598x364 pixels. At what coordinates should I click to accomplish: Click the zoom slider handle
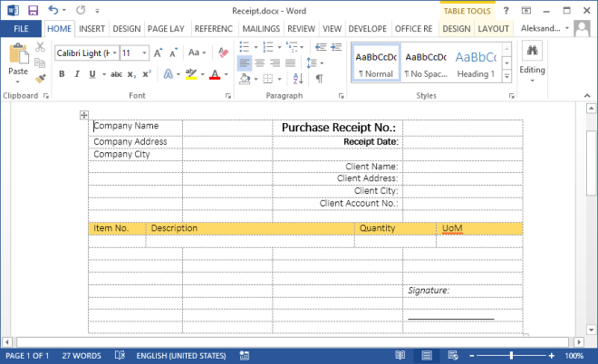[x=511, y=356]
